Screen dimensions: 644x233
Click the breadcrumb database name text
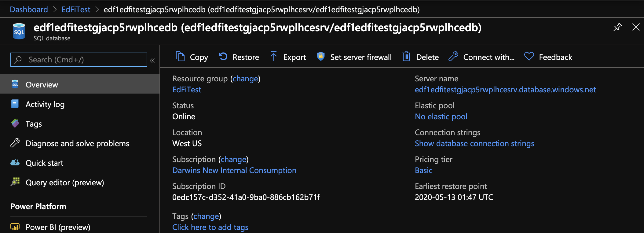point(262,10)
